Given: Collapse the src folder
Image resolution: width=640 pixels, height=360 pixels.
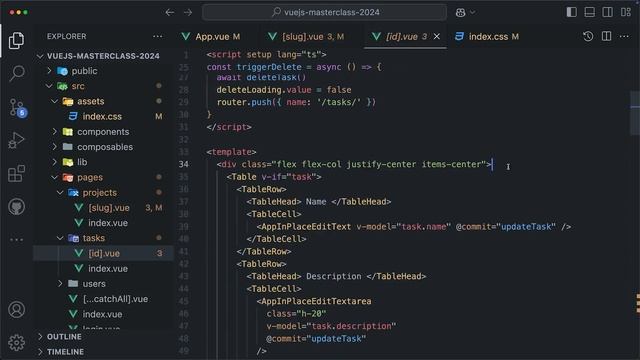Looking at the screenshot, I should [x=49, y=86].
